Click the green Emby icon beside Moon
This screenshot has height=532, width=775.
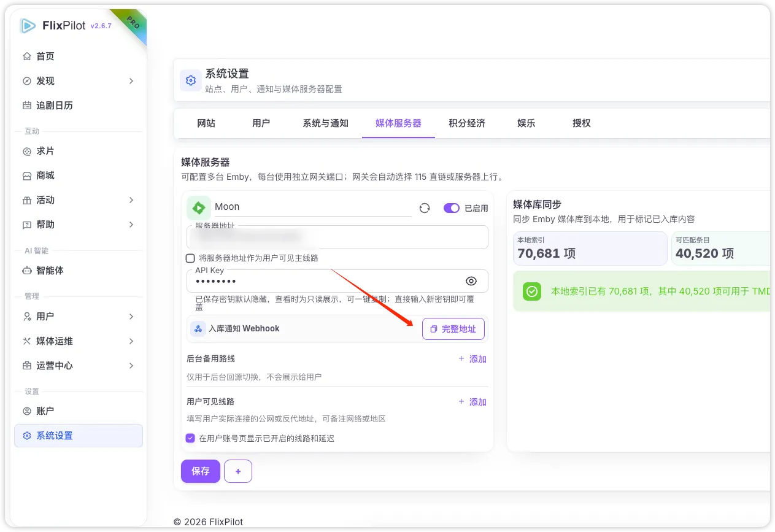tap(198, 207)
